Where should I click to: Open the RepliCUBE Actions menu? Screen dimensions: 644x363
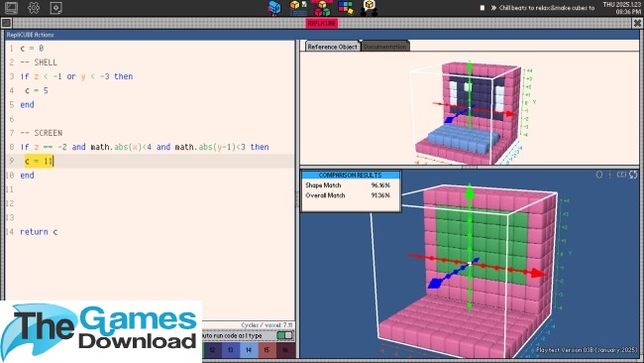tap(30, 35)
